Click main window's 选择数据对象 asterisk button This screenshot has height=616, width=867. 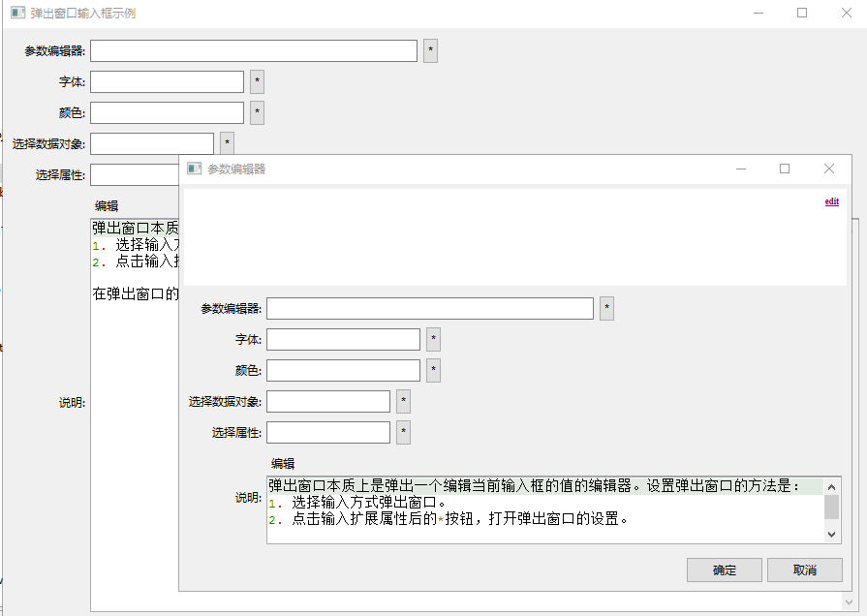coord(228,144)
